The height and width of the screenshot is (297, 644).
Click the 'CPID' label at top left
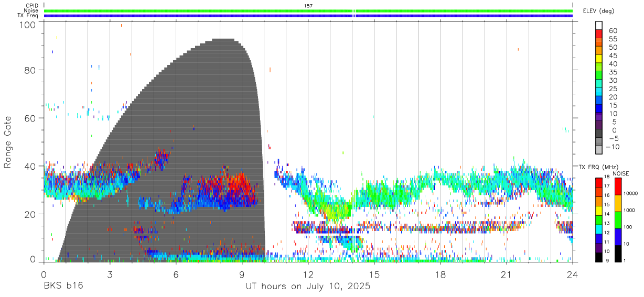tap(31, 5)
